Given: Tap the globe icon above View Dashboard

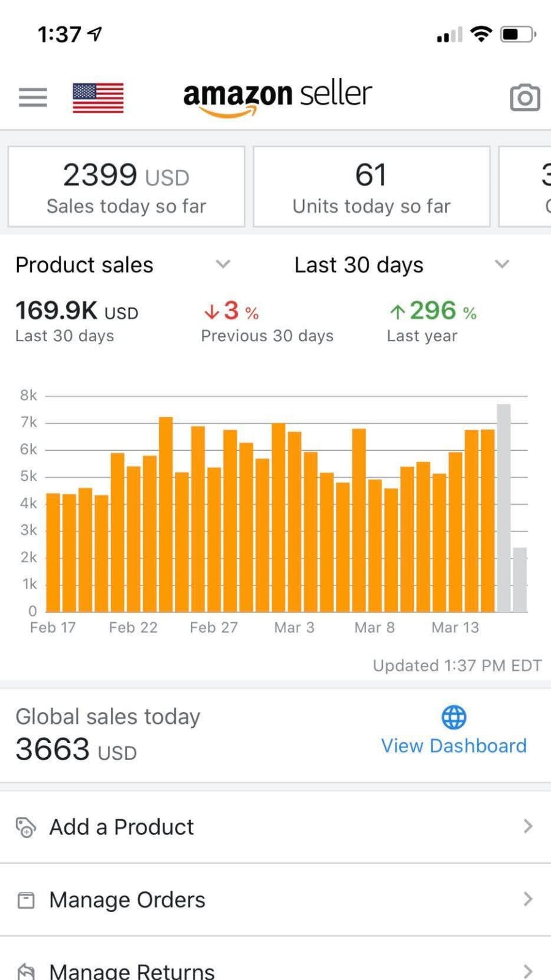Looking at the screenshot, I should pos(454,717).
